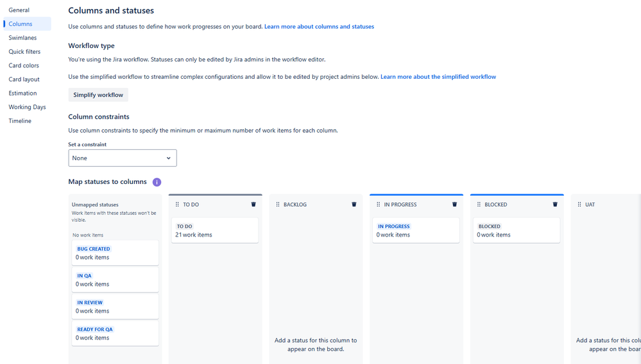
Task: Go to Quick filters settings
Action: 24,52
